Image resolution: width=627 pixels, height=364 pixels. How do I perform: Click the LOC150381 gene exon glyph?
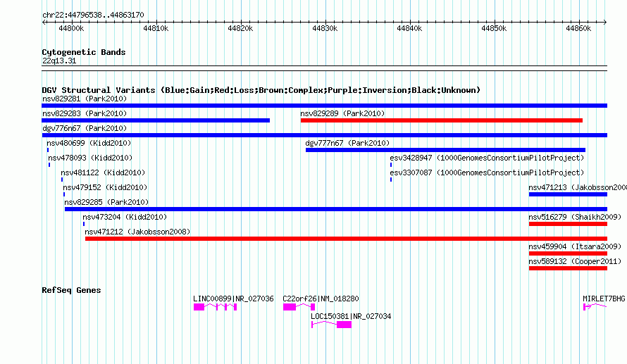point(332,325)
